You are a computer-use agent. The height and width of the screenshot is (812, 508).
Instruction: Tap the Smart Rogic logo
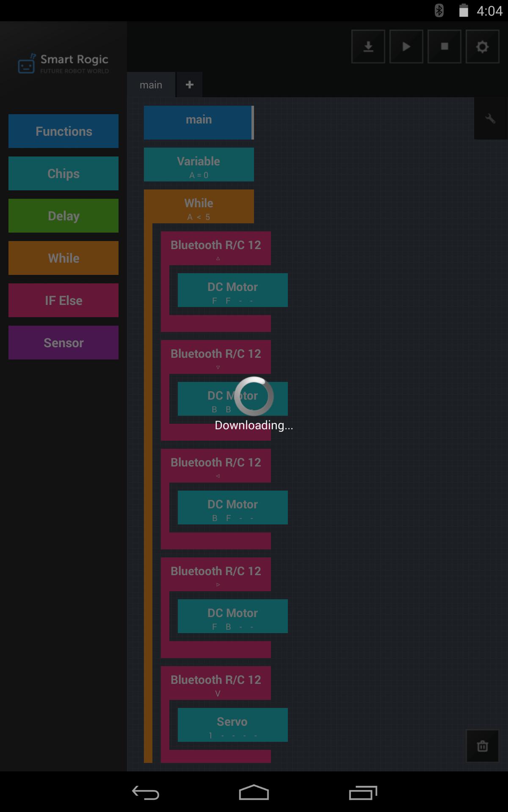tap(63, 63)
